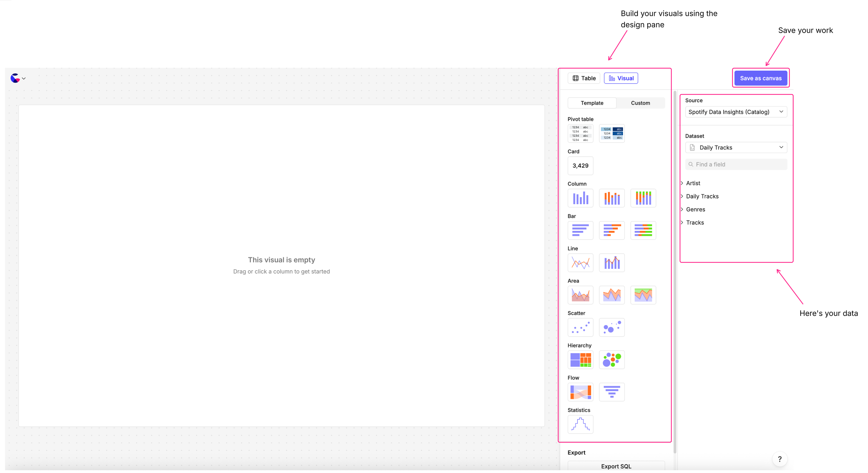
Task: Switch to Table view
Action: pos(584,78)
